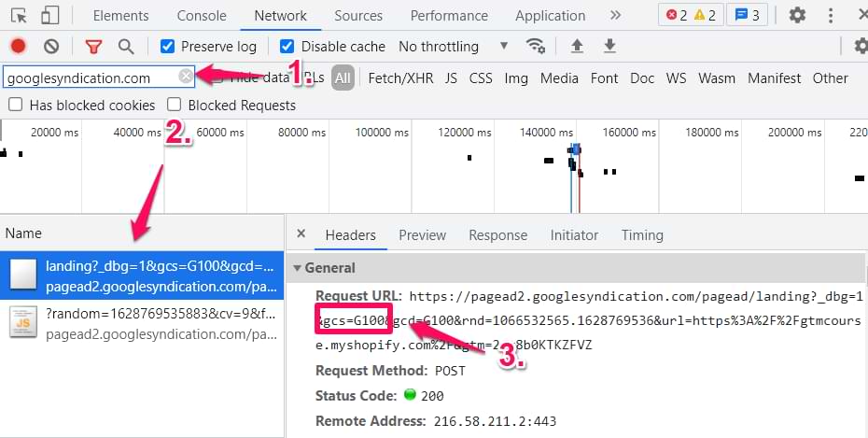Image resolution: width=868 pixels, height=438 pixels.
Task: Click the import HAR upload icon
Action: 577,47
